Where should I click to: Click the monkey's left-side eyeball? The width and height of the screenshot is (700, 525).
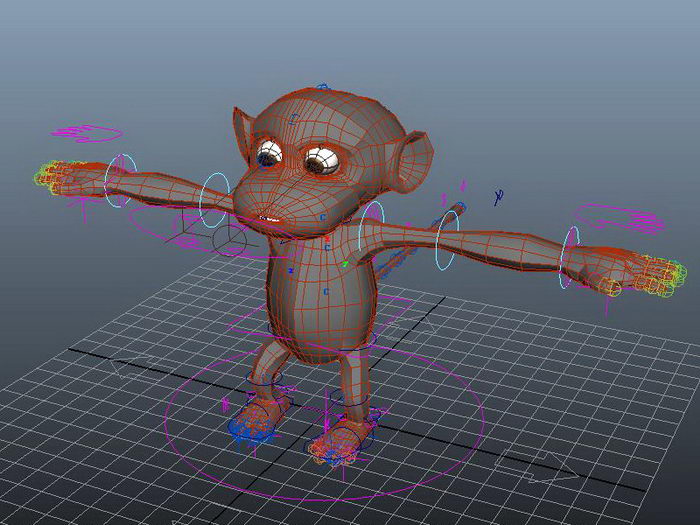click(x=269, y=154)
